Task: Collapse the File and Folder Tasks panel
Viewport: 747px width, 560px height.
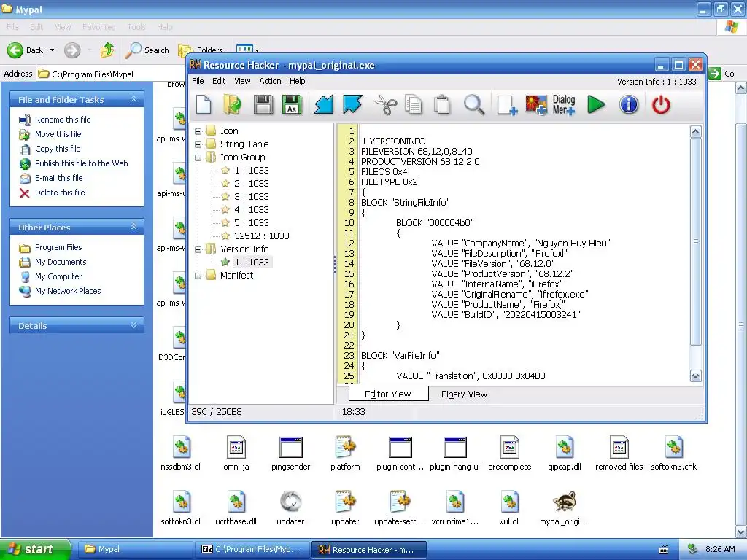Action: 134,99
